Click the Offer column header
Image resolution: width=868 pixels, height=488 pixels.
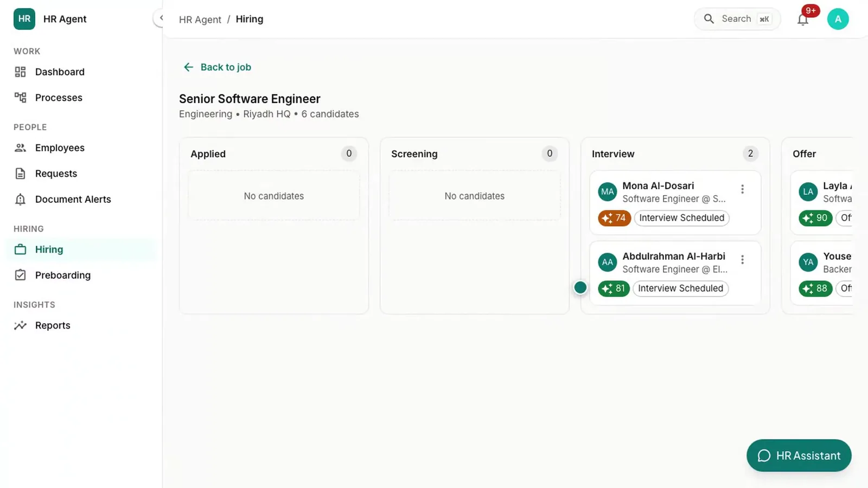click(804, 154)
